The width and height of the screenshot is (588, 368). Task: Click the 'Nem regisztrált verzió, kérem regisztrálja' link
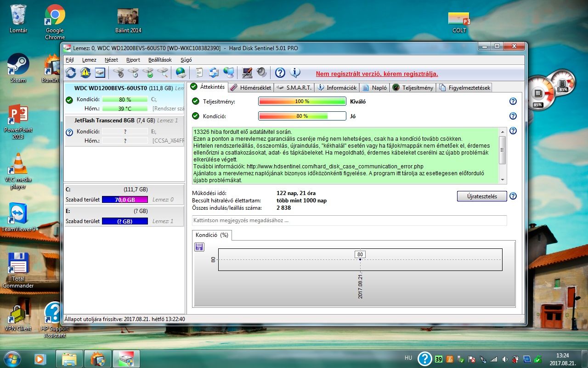tap(377, 74)
